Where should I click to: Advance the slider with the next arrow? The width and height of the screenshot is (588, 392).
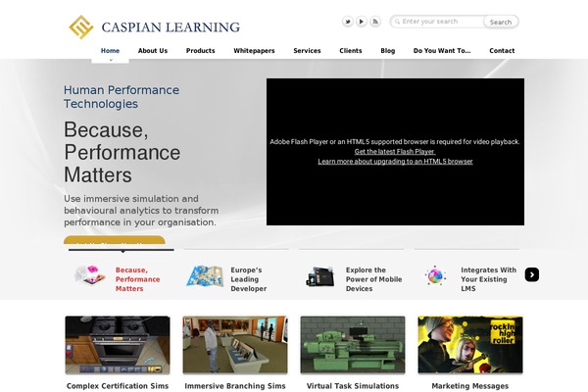point(532,274)
